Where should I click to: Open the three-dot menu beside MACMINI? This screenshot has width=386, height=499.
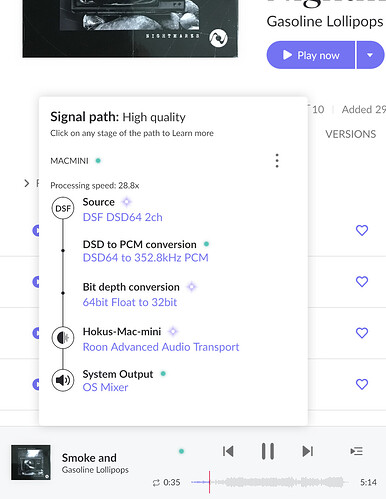pos(277,161)
